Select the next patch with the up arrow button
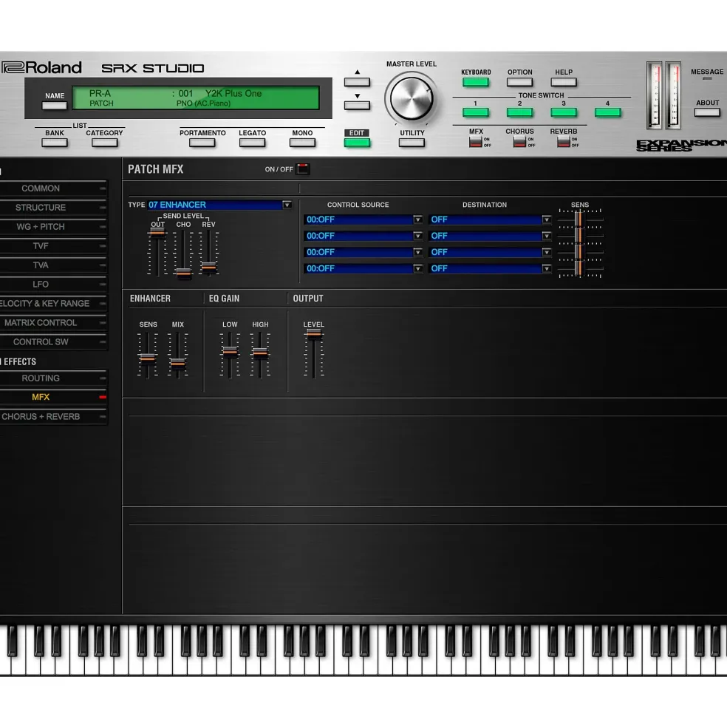 point(357,82)
